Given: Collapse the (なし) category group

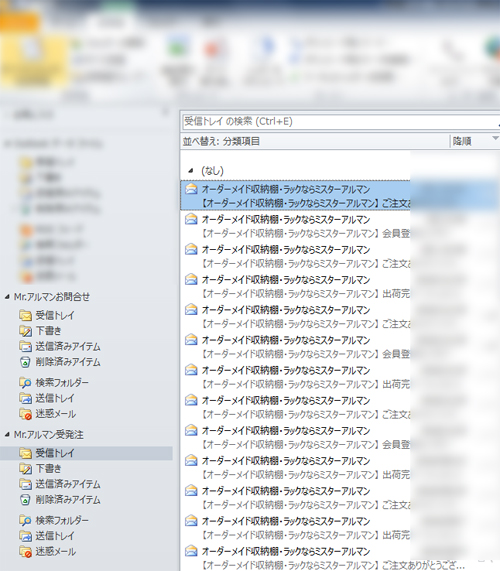Looking at the screenshot, I should (190, 170).
